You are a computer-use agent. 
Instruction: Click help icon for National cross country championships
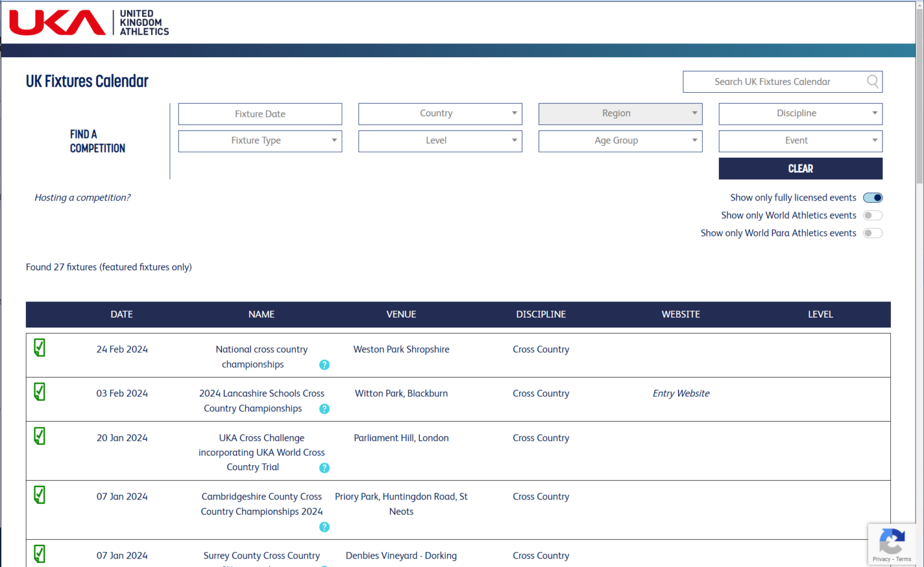pyautogui.click(x=324, y=365)
